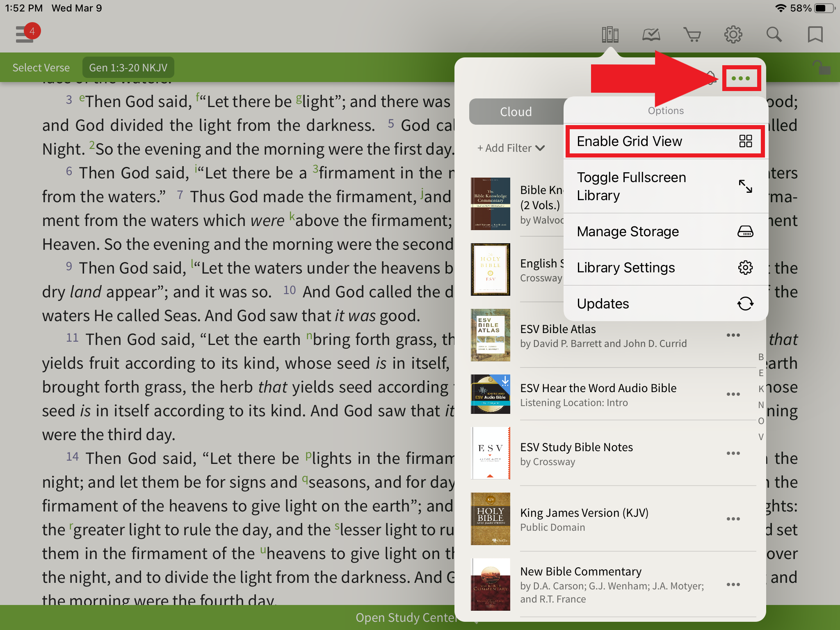Tap footnote marker p before lights
The image size is (840, 630).
coord(308,456)
